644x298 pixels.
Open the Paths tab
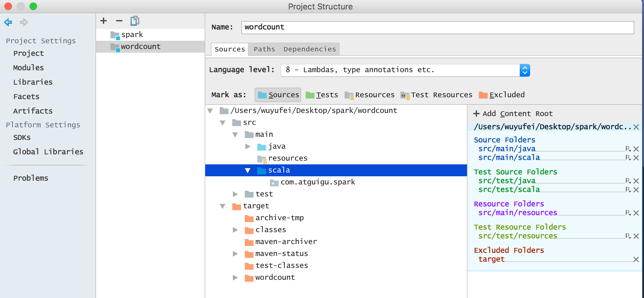(x=264, y=49)
